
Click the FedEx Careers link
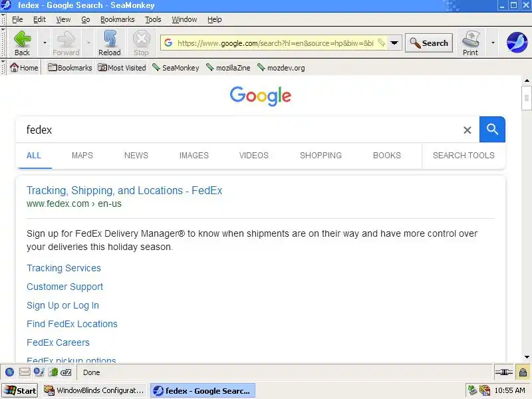58,342
